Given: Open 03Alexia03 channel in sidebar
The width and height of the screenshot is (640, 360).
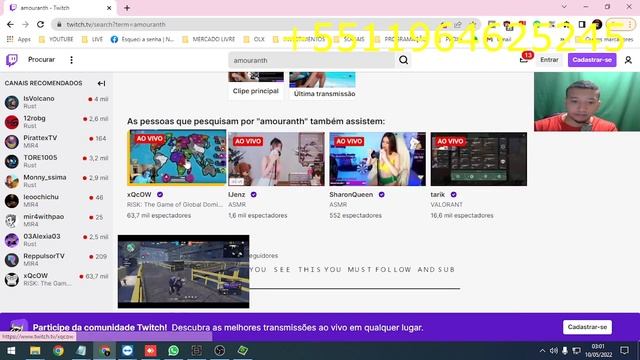Looking at the screenshot, I should pos(56,240).
